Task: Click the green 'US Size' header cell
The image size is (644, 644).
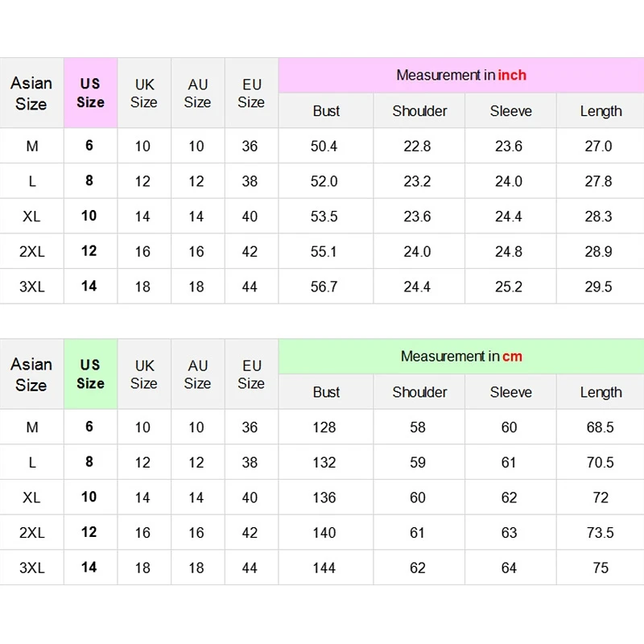Action: tap(90, 374)
